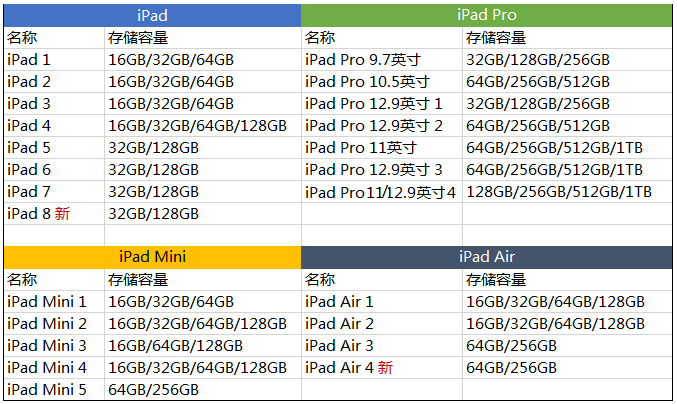Click the iPad Air 4 新 name cell
Screen dimensions: 677x404
click(382, 368)
